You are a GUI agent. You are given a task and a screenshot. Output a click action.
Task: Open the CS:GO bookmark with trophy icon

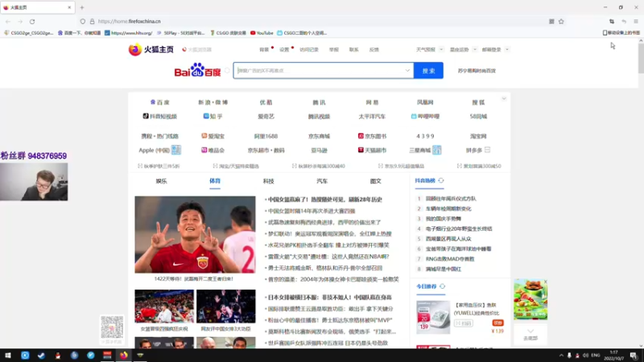point(228,33)
